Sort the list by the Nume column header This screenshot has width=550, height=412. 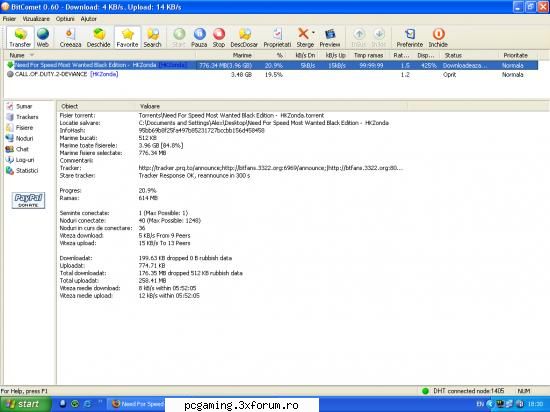pyautogui.click(x=17, y=55)
